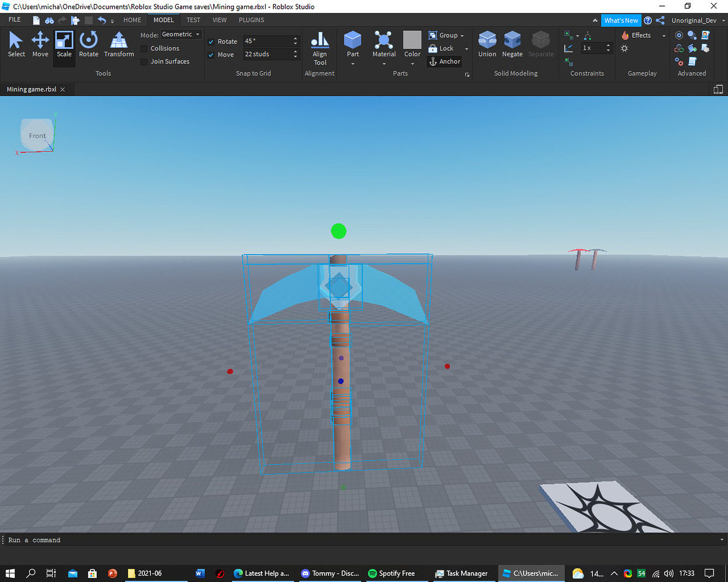Toggle Anchor on the selected part

click(444, 61)
